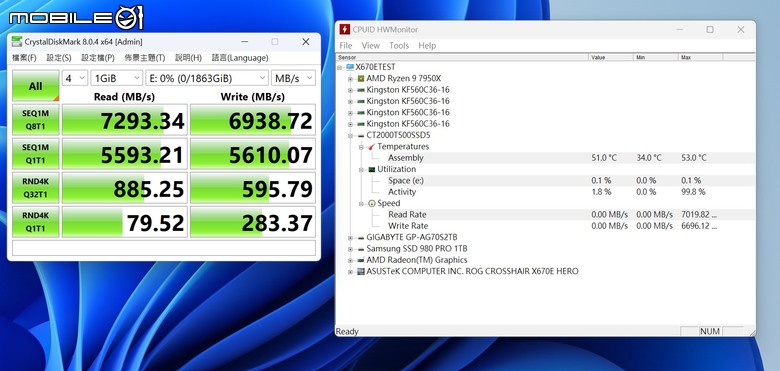Open the E: drive selection dropdown
Image resolution: width=780 pixels, height=371 pixels.
(x=207, y=78)
